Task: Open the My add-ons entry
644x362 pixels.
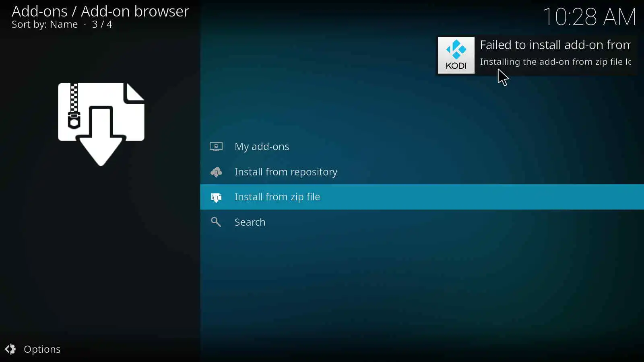Action: pyautogui.click(x=422, y=146)
